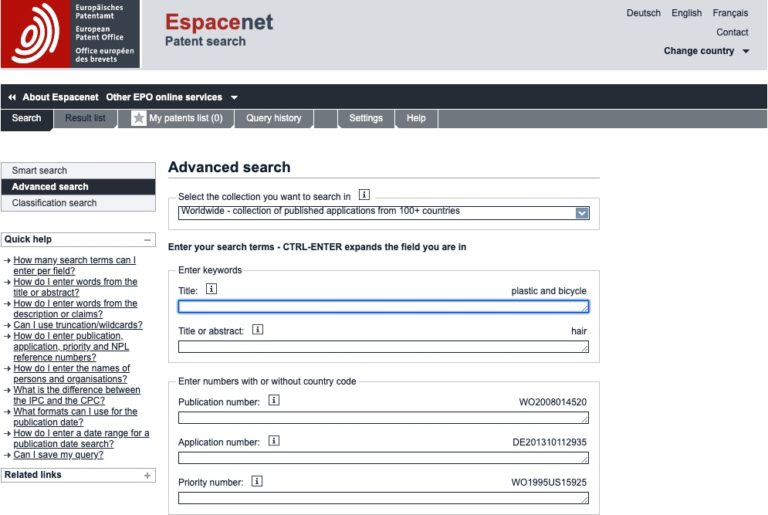This screenshot has height=515, width=768.
Task: Click example text 'DE201310112935'
Action: [x=549, y=442]
